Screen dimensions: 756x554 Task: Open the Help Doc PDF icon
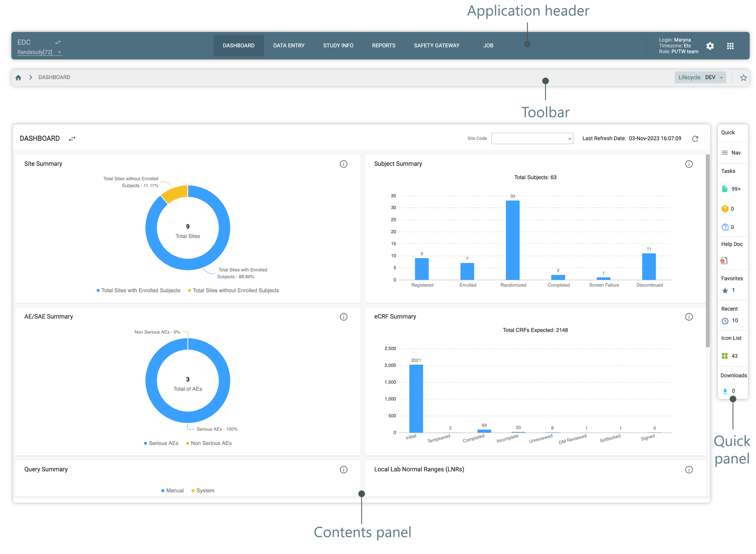724,261
